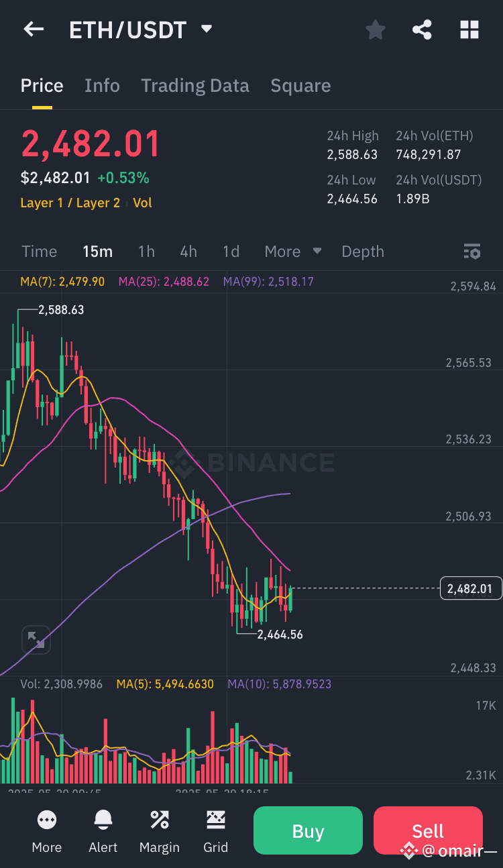Viewport: 503px width, 868px height.
Task: Tap the 2,594.84 price axis label
Action: [473, 286]
